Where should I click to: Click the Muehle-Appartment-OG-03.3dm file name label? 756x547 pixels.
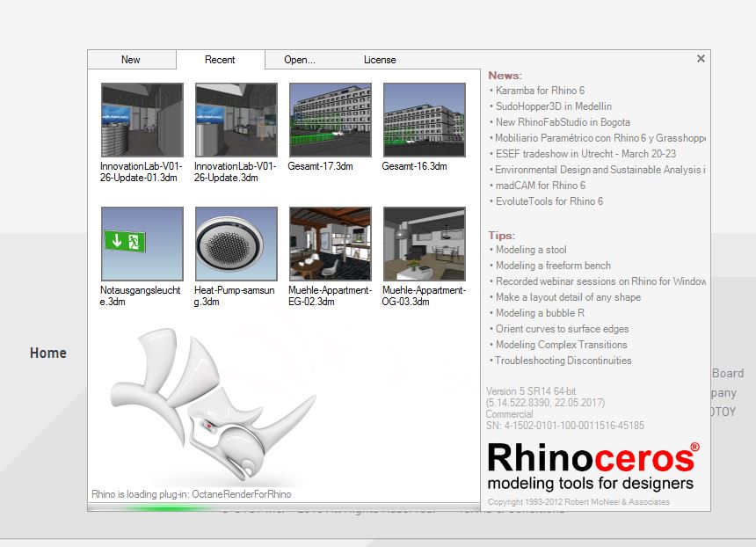click(x=424, y=295)
